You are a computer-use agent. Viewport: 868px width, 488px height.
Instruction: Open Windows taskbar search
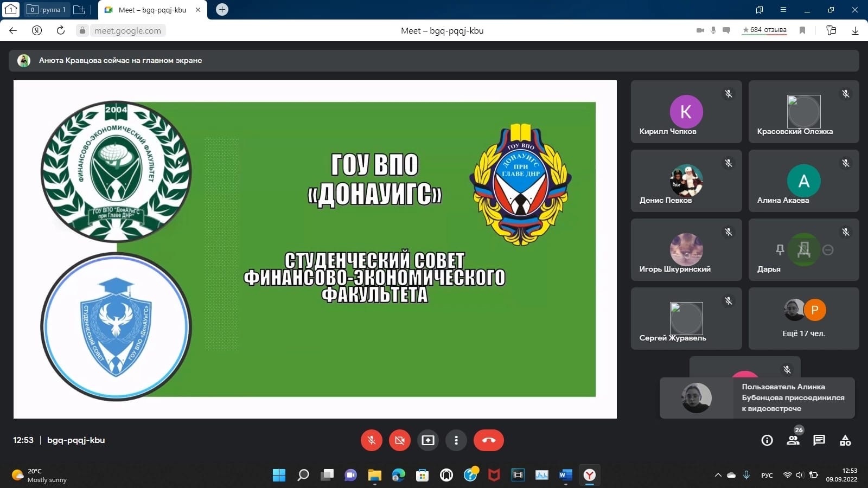click(303, 475)
